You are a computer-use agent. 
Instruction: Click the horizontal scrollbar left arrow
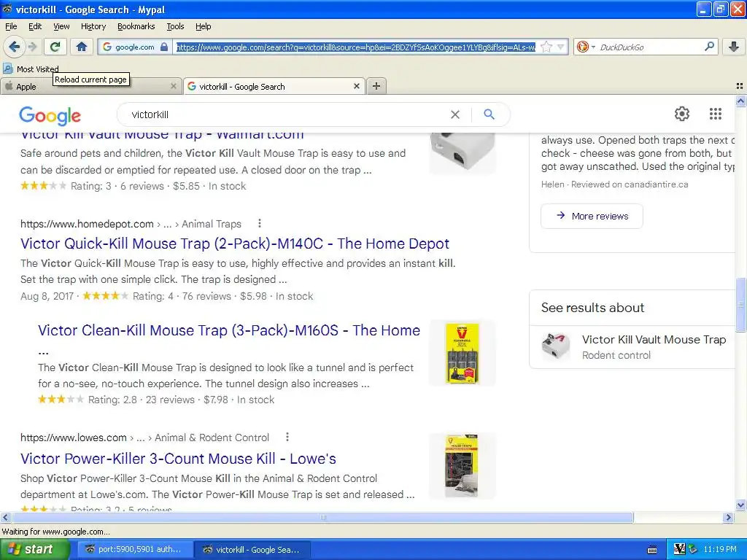(x=5, y=517)
